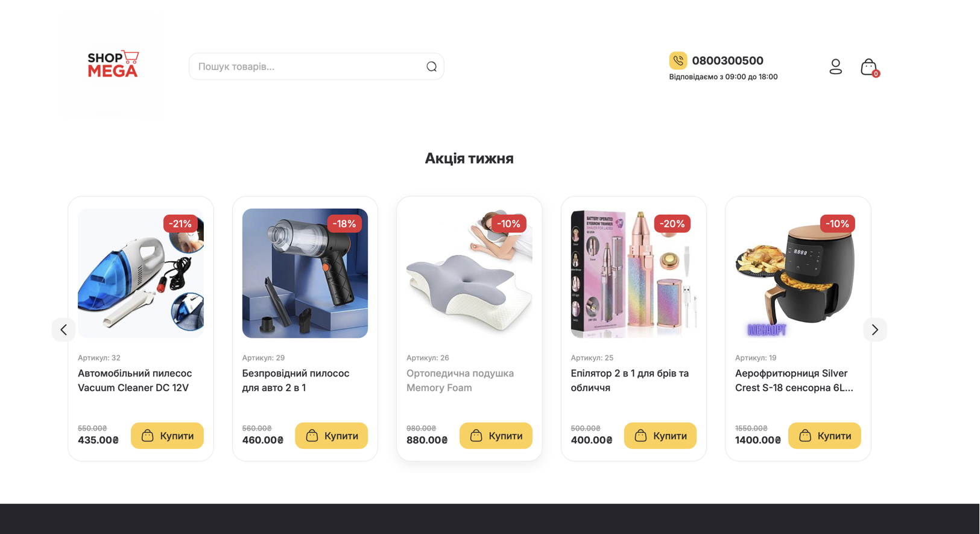Open the user account icon
The image size is (980, 534).
835,66
